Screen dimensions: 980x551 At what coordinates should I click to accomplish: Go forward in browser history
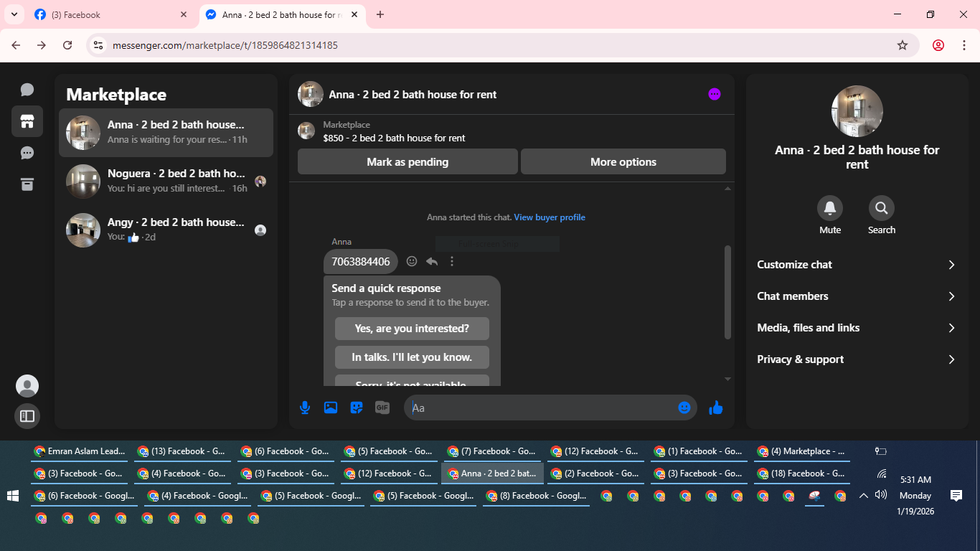click(42, 45)
